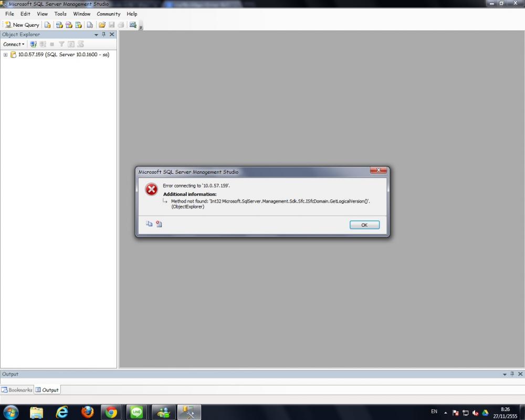The height and width of the screenshot is (420, 525).
Task: Click the 'Error connecting to' message text
Action: [196, 185]
